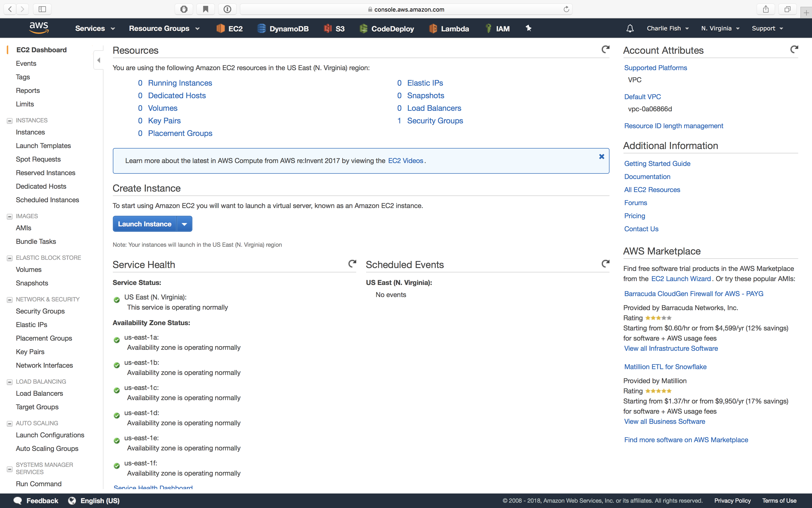Open Launch Templates in sidebar
Viewport: 812px width, 508px height.
click(x=43, y=145)
